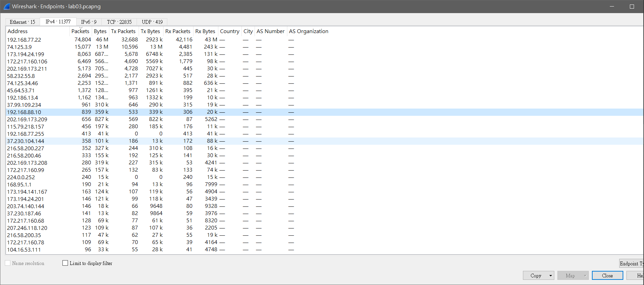Sort by the Bytes column header
The image size is (644, 285).
100,31
